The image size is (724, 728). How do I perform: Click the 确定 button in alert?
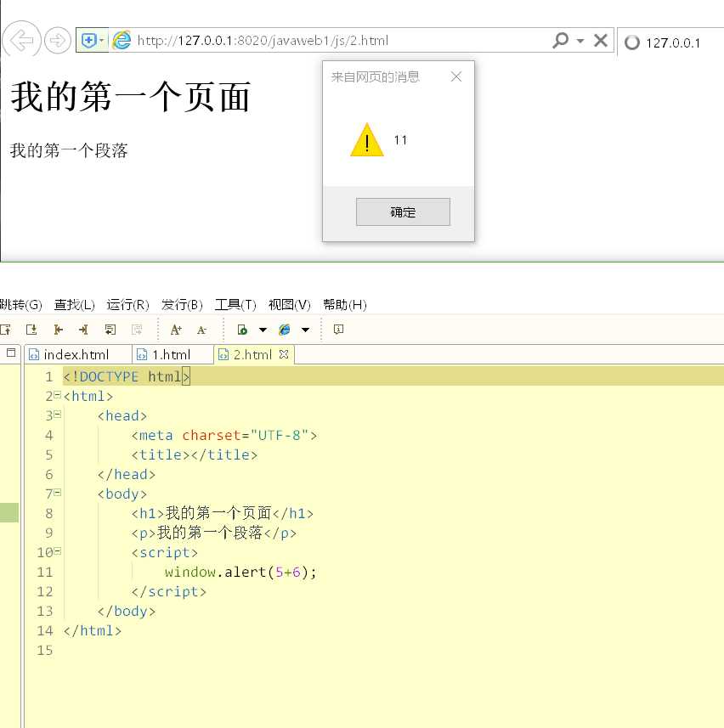403,212
